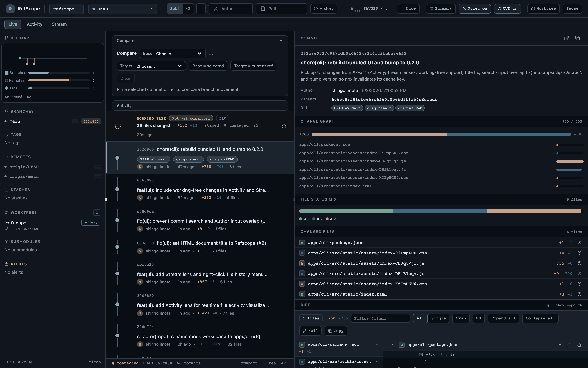Expand the second diff file list entry
Screen dimensions: 588x368
[x=377, y=362]
